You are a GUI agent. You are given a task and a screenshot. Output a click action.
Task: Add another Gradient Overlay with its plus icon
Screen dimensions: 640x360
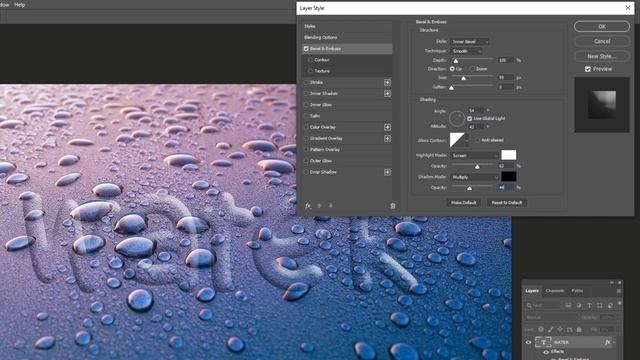[x=387, y=138]
